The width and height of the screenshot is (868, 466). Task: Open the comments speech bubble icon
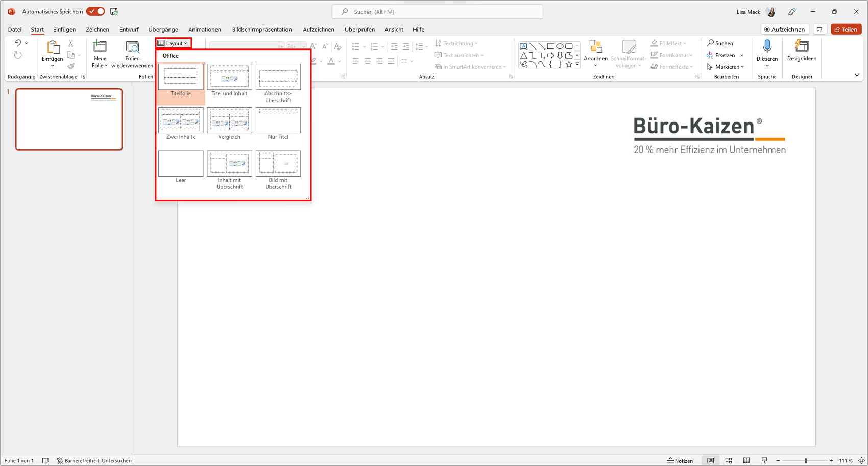click(x=819, y=29)
